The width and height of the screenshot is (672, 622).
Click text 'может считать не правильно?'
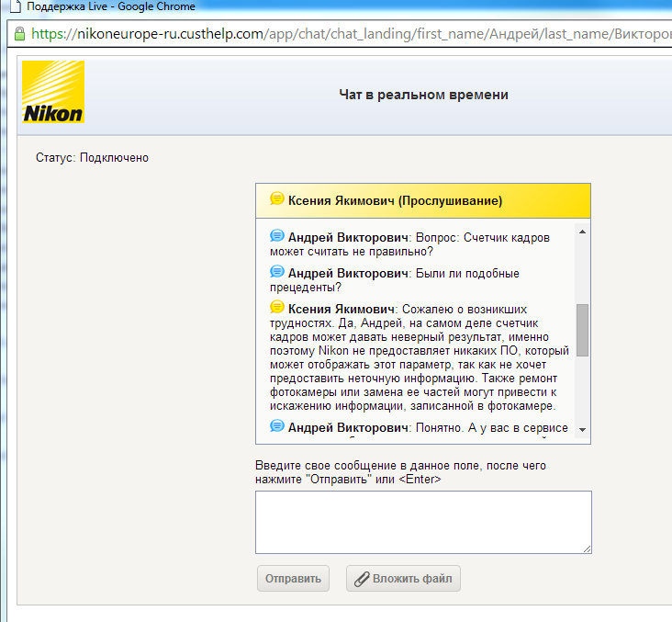click(x=352, y=252)
